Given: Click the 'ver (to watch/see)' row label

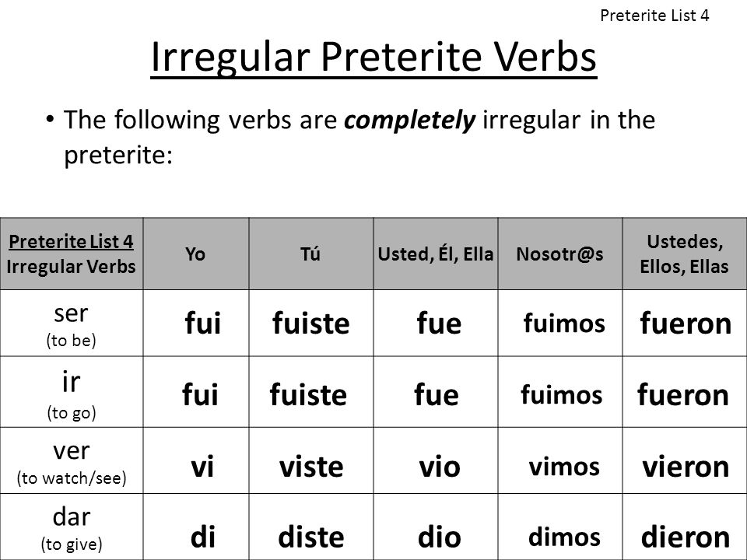Looking at the screenshot, I should [72, 460].
